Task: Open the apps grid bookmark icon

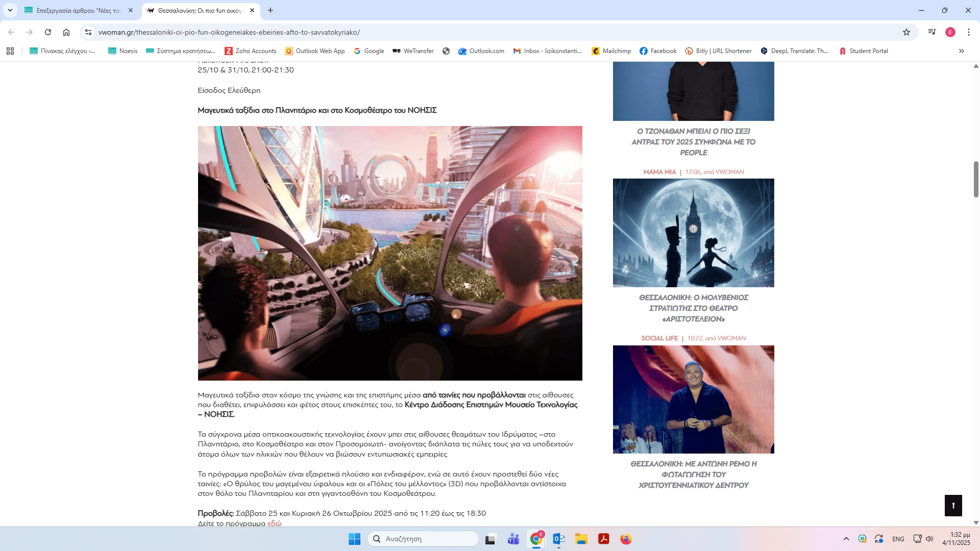Action: [10, 51]
